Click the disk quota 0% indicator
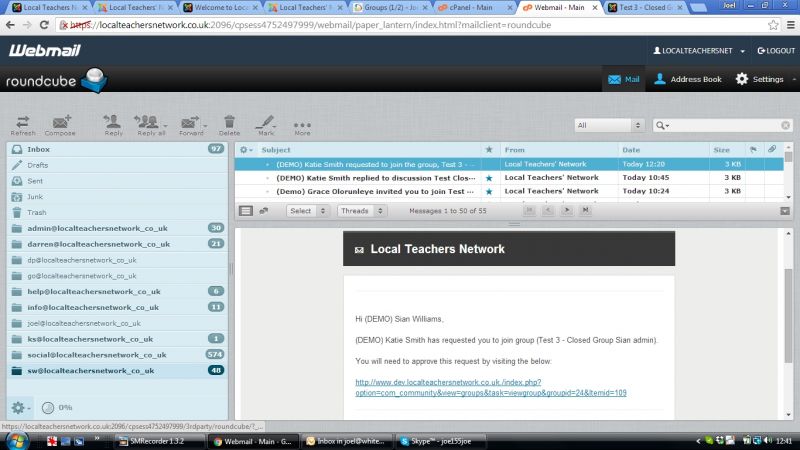 tap(57, 408)
